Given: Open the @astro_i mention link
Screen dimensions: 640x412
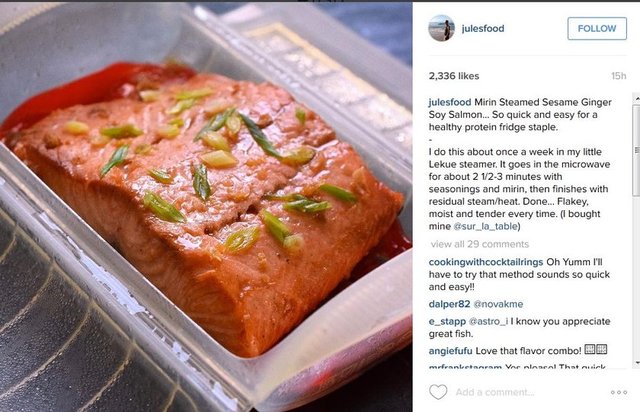Looking at the screenshot, I should tap(488, 321).
